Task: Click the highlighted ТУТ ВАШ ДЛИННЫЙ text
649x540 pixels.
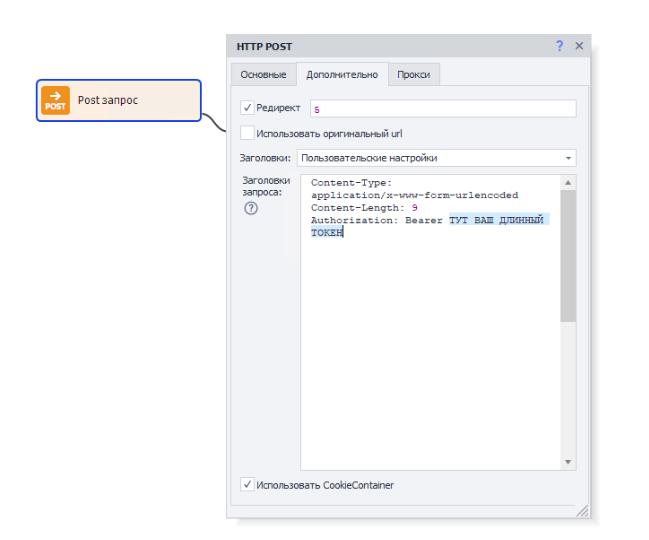Action: tap(497, 220)
